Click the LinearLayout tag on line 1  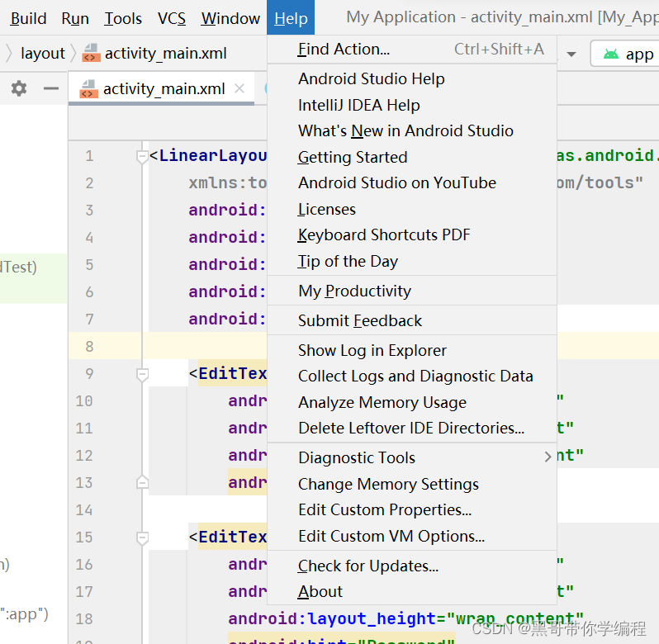coord(213,156)
